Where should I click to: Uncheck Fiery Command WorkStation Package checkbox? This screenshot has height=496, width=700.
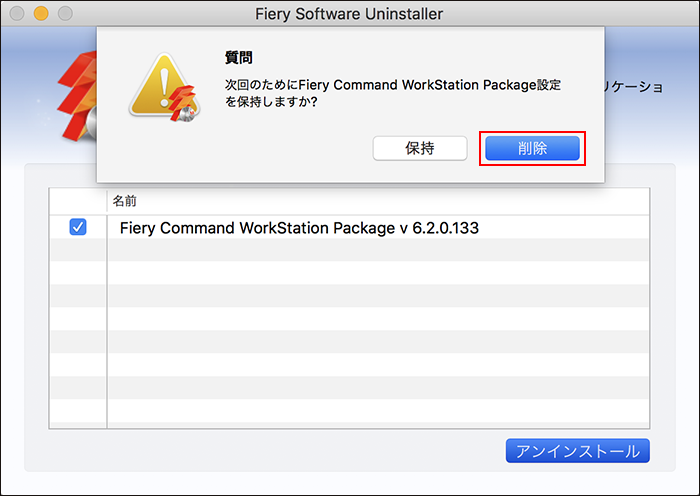[x=78, y=227]
